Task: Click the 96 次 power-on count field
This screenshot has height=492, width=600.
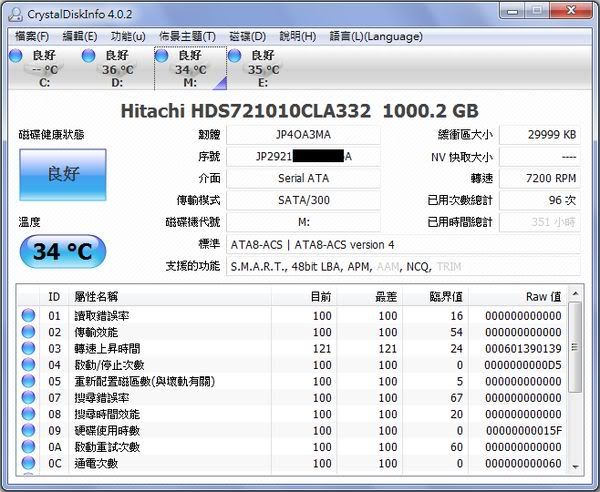Action: [x=540, y=200]
